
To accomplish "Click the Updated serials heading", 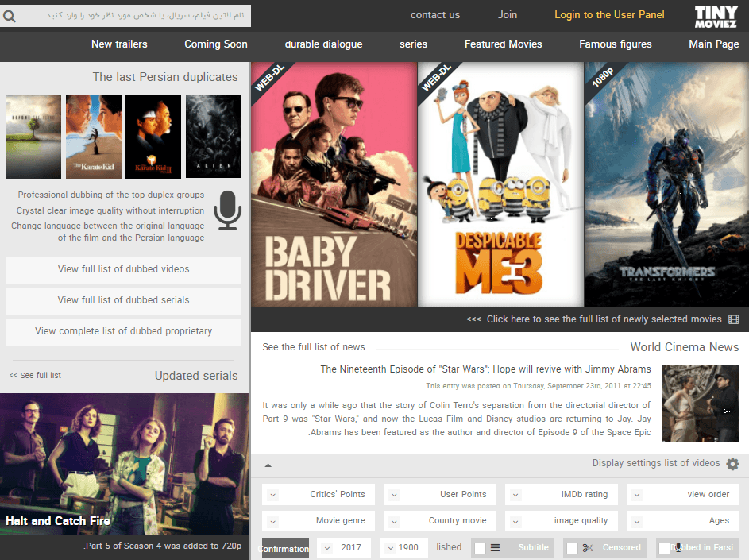I will tap(196, 376).
